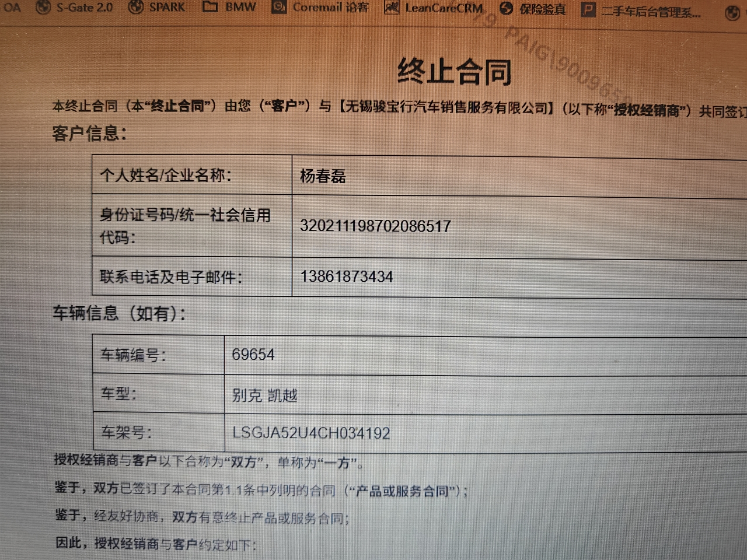Image resolution: width=747 pixels, height=560 pixels.
Task: Select vehicle model 别克 凯越
Action: (264, 395)
